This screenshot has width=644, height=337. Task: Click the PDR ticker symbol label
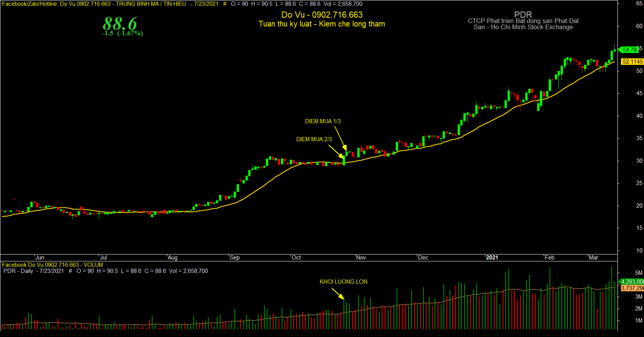(523, 15)
